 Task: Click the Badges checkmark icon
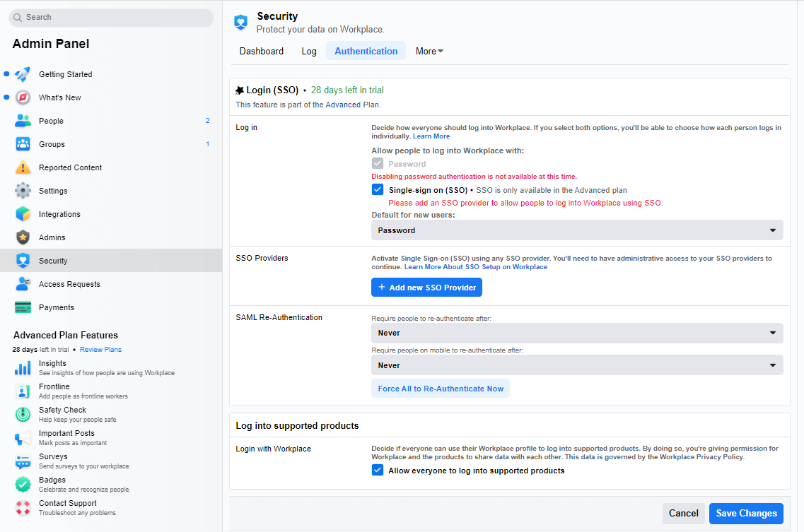click(x=23, y=485)
